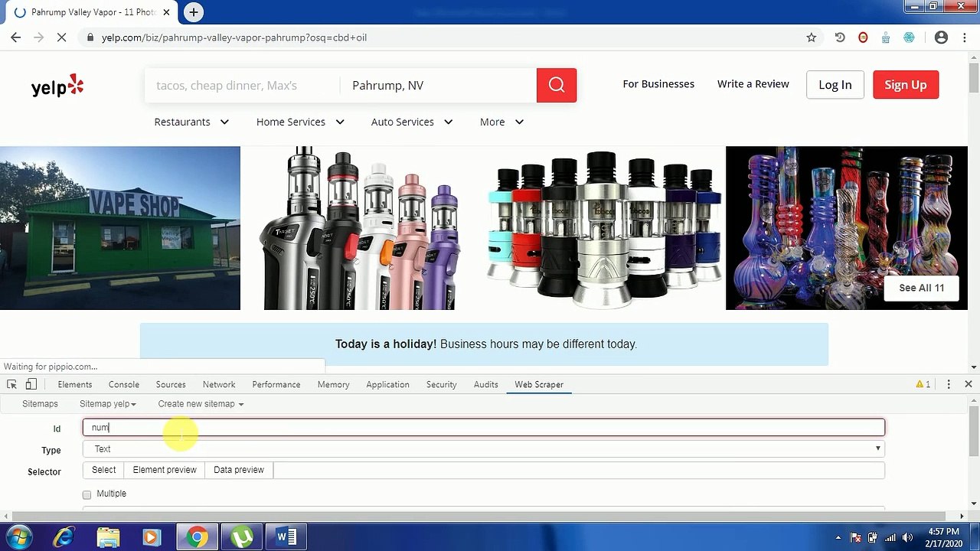Open the Chrome three-dot menu
Image resolution: width=980 pixels, height=551 pixels.
[964, 37]
